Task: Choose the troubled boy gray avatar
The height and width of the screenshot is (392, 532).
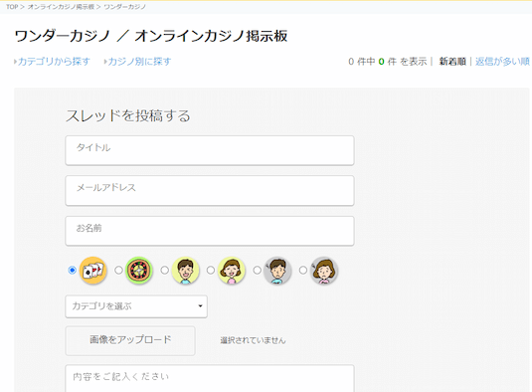Action: tap(277, 271)
